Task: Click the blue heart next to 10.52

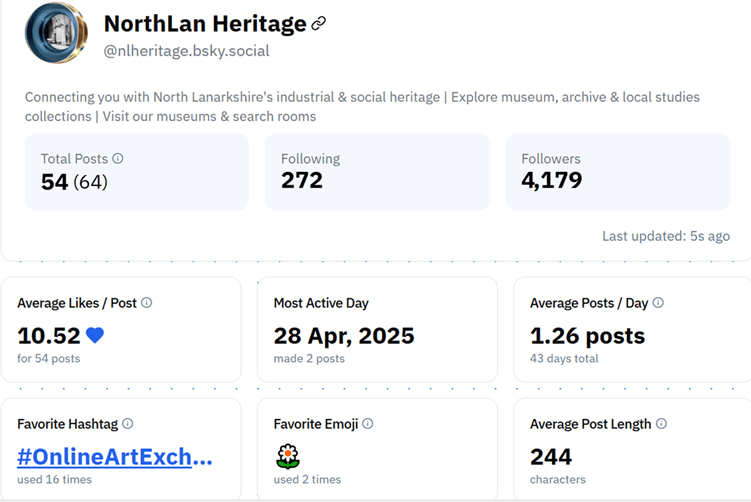Action: click(x=95, y=336)
